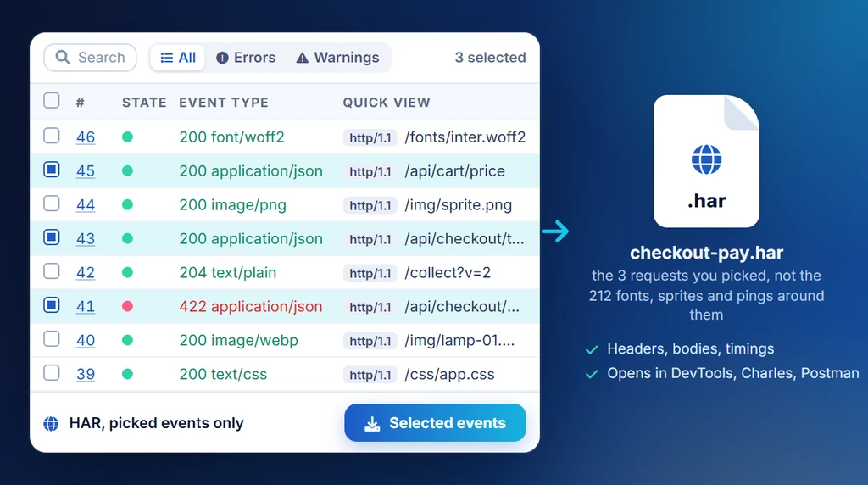868x485 pixels.
Task: Click the "200 image/png" event type
Action: point(232,205)
